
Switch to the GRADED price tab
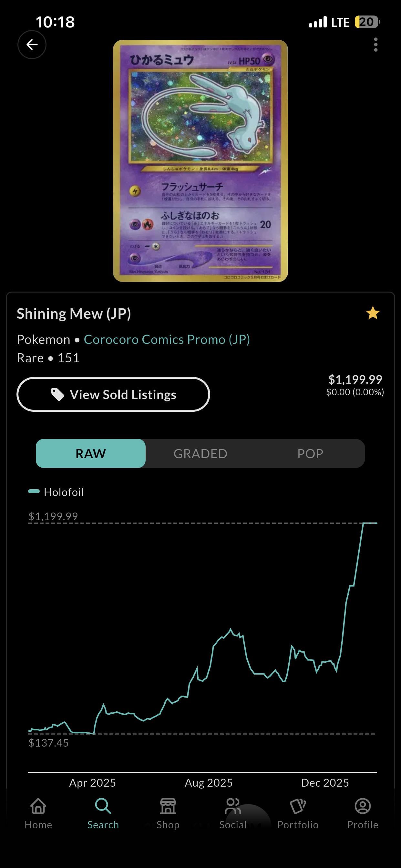click(x=200, y=454)
